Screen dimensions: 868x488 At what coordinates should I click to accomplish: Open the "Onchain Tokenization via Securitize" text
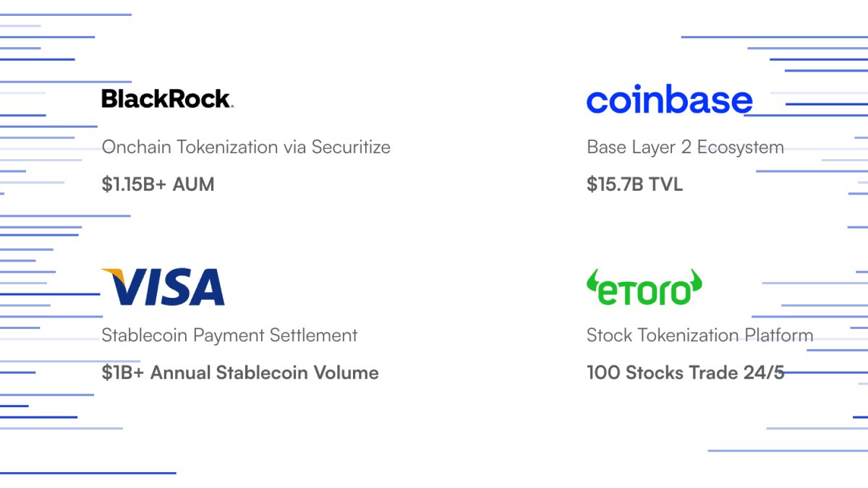coord(246,147)
